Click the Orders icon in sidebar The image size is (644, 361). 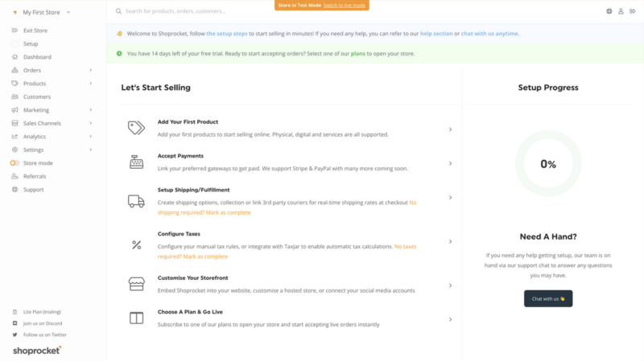click(x=14, y=70)
